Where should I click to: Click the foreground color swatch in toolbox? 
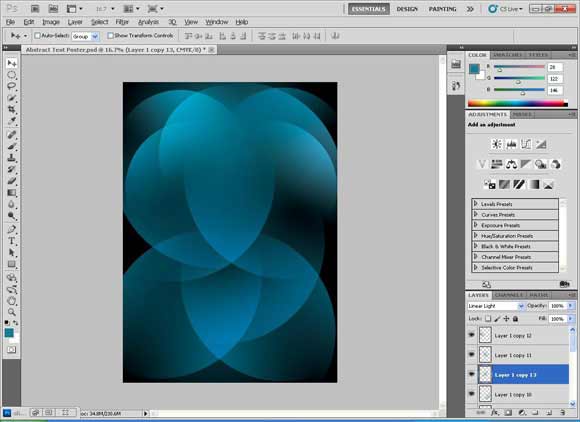click(9, 332)
